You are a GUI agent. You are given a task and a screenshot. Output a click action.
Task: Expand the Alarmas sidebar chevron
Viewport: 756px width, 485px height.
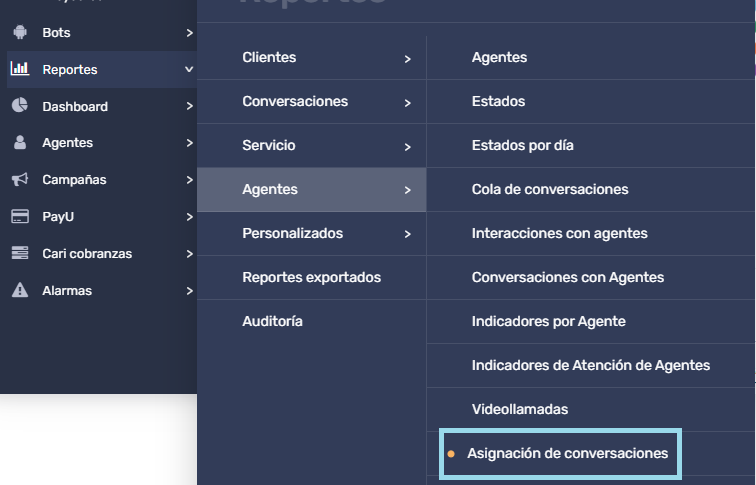coord(189,291)
